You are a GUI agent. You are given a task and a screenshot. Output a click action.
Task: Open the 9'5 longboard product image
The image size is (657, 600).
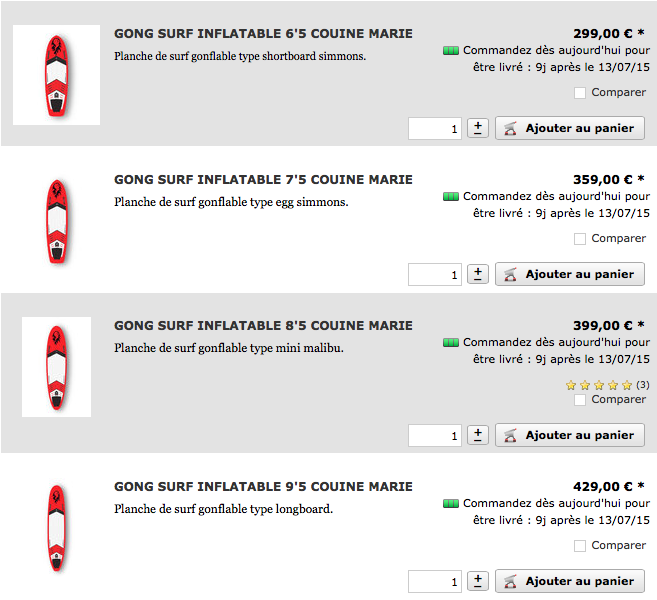[56, 527]
